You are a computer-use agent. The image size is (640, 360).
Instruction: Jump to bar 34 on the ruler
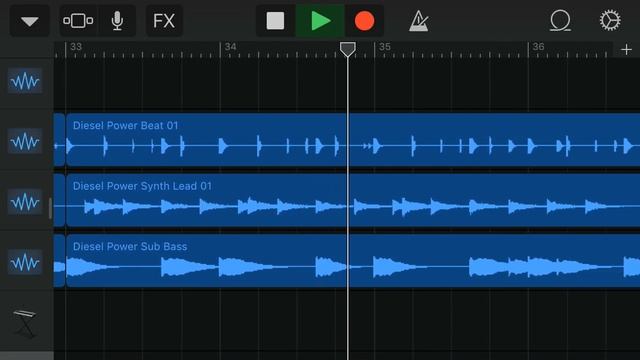(230, 47)
